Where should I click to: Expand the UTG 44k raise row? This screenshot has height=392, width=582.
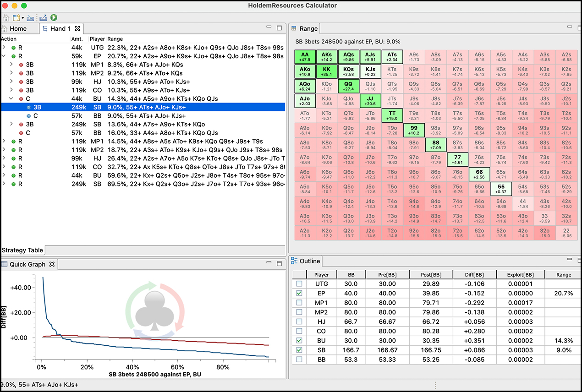(4, 48)
